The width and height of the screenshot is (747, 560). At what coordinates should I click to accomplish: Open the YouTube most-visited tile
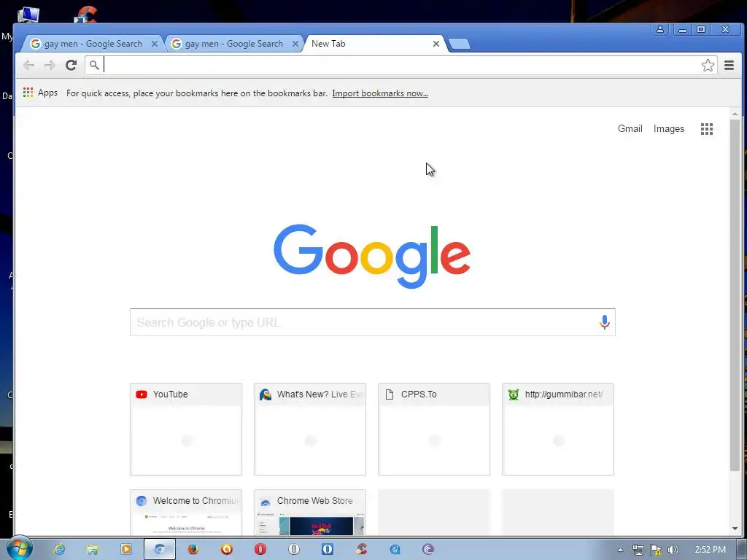click(186, 429)
